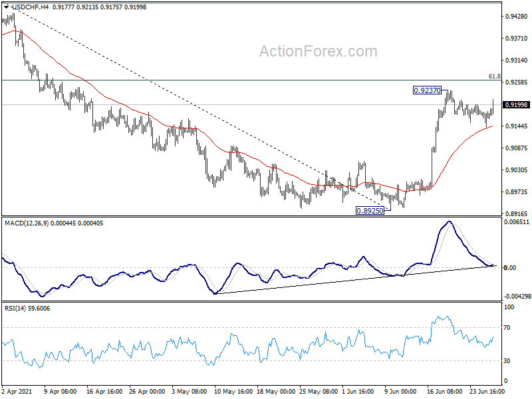The height and width of the screenshot is (399, 532).
Task: Click the MACD zero level 0.00 label
Action: 510,268
